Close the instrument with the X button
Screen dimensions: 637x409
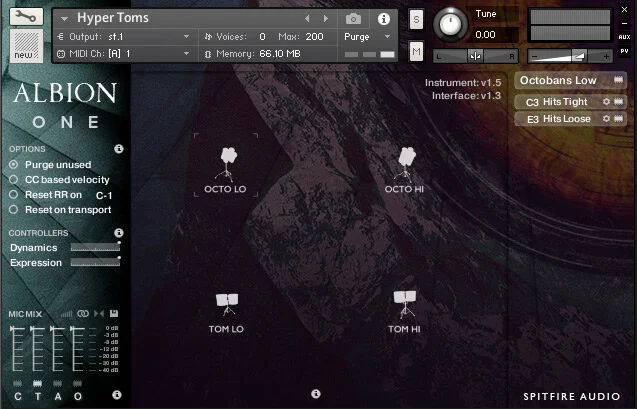624,9
